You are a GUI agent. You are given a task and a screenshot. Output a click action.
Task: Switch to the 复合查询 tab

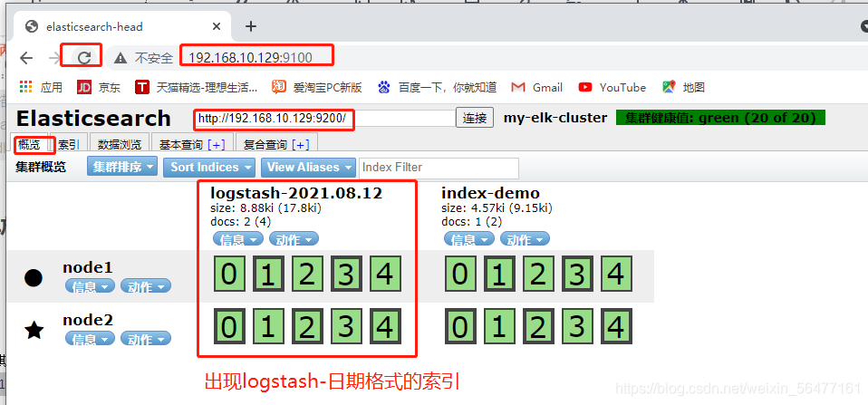click(265, 145)
